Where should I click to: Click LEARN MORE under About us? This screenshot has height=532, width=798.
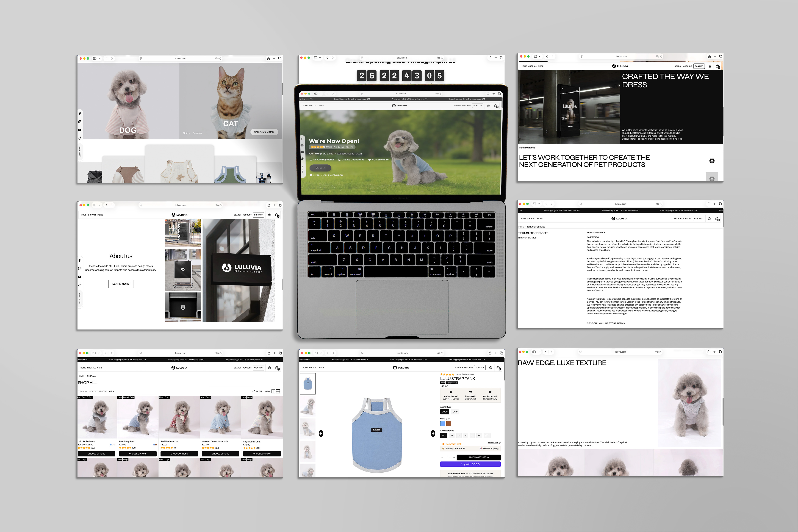[121, 284]
